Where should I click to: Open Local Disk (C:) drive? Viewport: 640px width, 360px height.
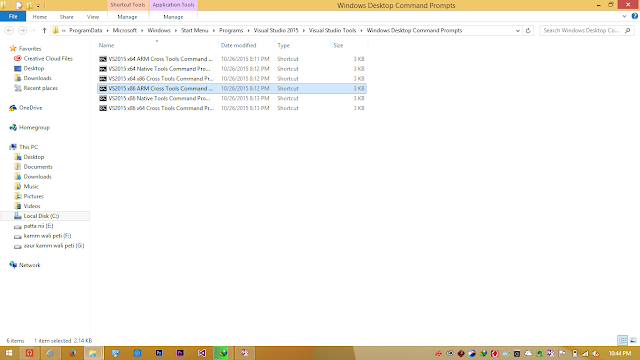(x=45, y=216)
